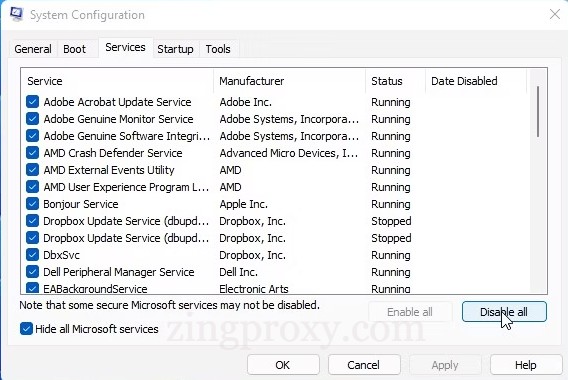The width and height of the screenshot is (568, 380).
Task: Click the Date Disabled column header
Action: [476, 81]
